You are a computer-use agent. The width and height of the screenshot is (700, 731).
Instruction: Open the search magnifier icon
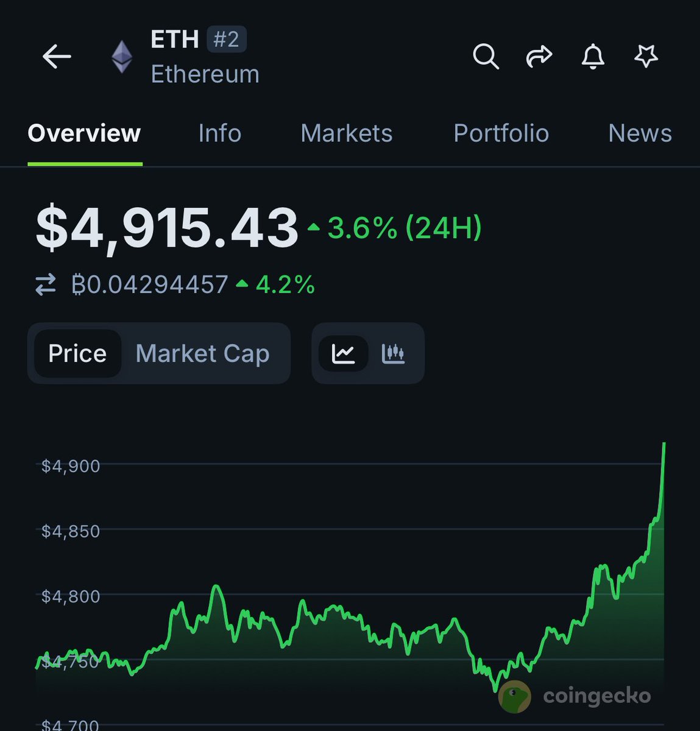point(486,57)
